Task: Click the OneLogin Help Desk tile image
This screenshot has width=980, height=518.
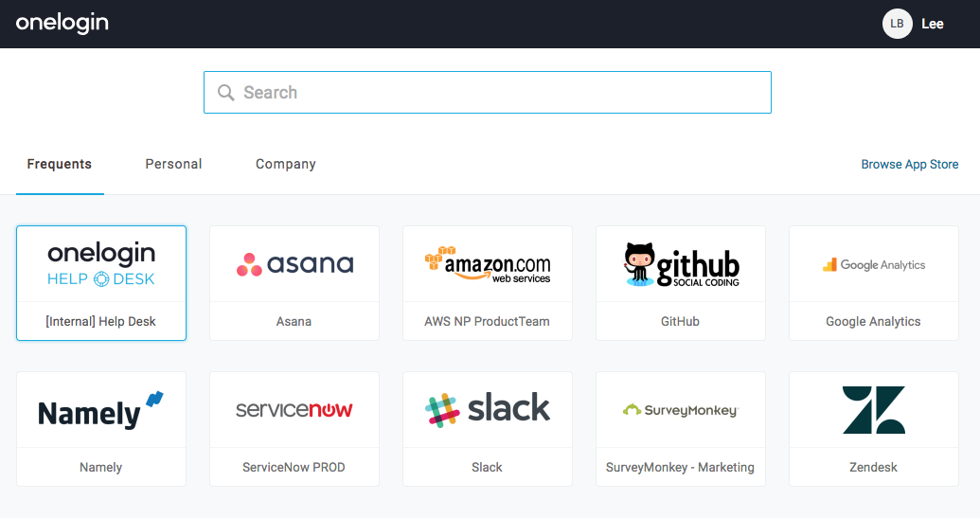Action: point(101,264)
